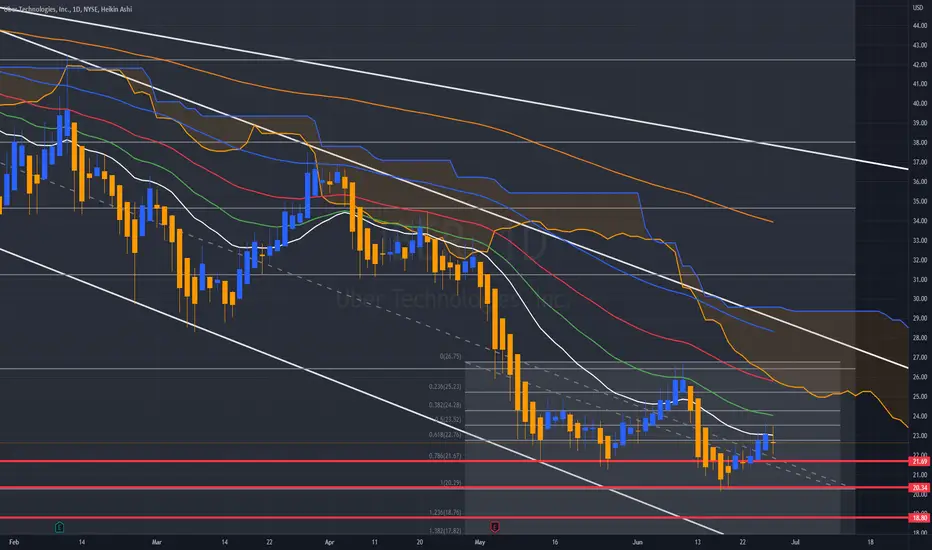Image resolution: width=932 pixels, height=550 pixels.
Task: Click the 18 date label after Jul
Action: click(x=871, y=542)
